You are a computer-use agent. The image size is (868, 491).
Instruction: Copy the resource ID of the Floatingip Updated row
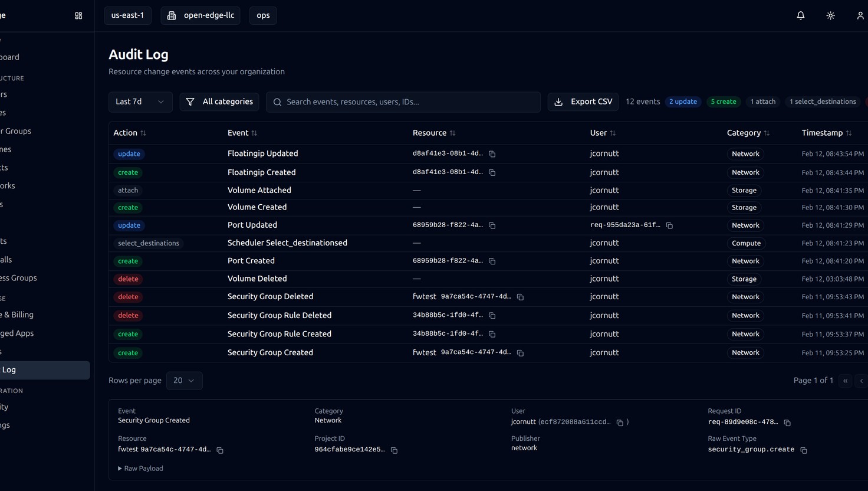[x=492, y=153]
